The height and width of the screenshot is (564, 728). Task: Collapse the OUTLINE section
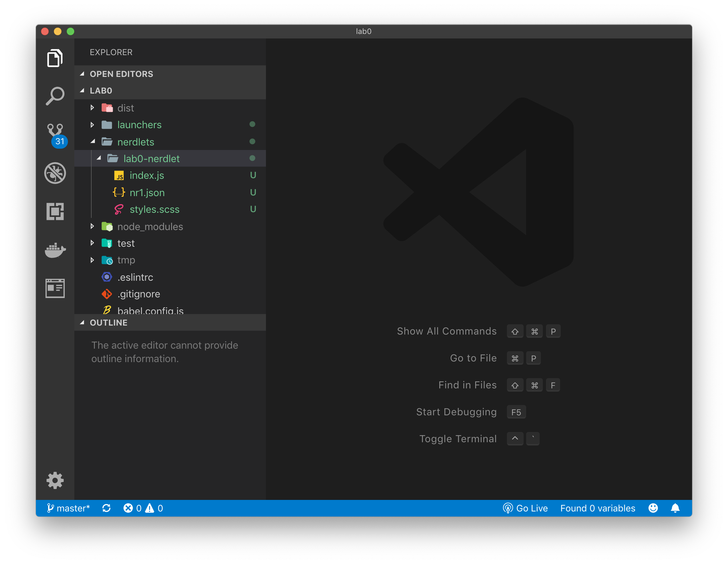[109, 323]
